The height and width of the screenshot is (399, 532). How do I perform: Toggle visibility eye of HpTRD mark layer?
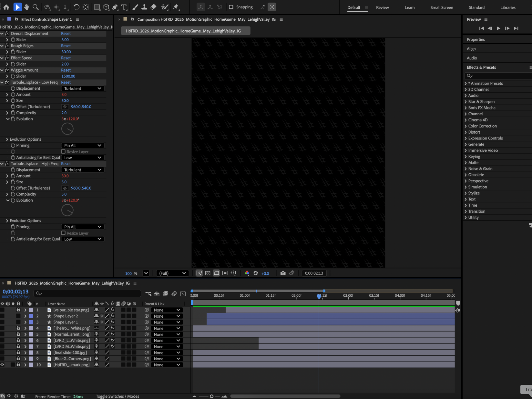coord(2,365)
